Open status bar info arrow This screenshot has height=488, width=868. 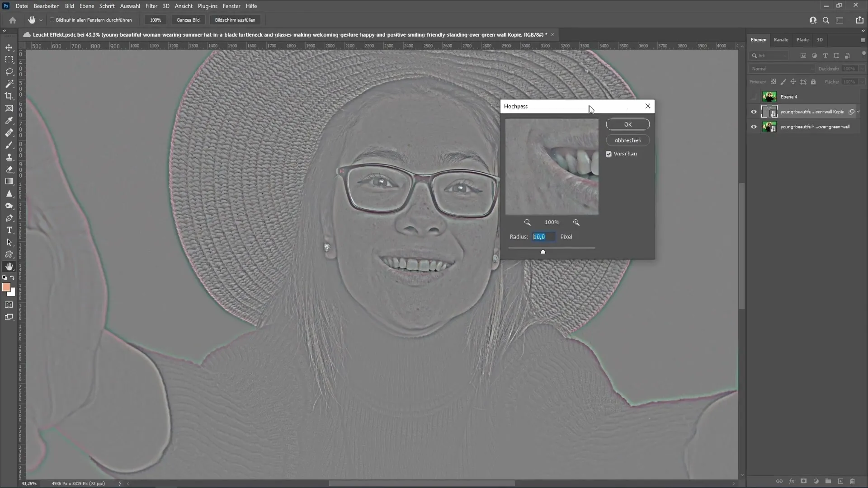120,483
